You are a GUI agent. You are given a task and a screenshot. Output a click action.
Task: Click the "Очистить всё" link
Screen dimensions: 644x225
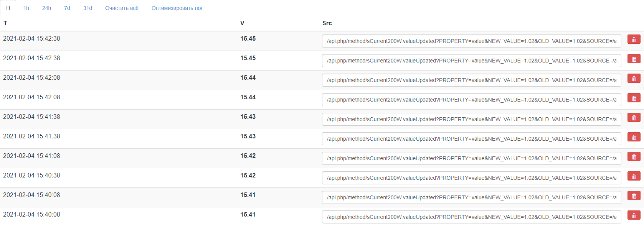122,8
